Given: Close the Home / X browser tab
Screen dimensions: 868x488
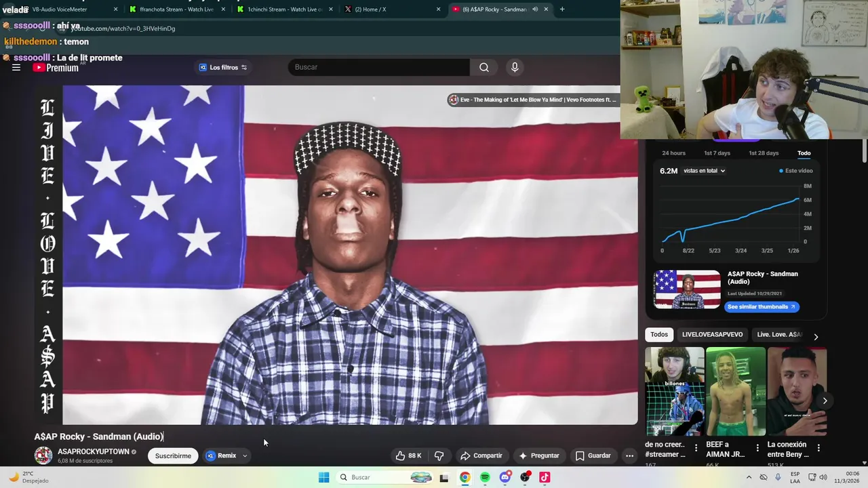Looking at the screenshot, I should point(438,9).
